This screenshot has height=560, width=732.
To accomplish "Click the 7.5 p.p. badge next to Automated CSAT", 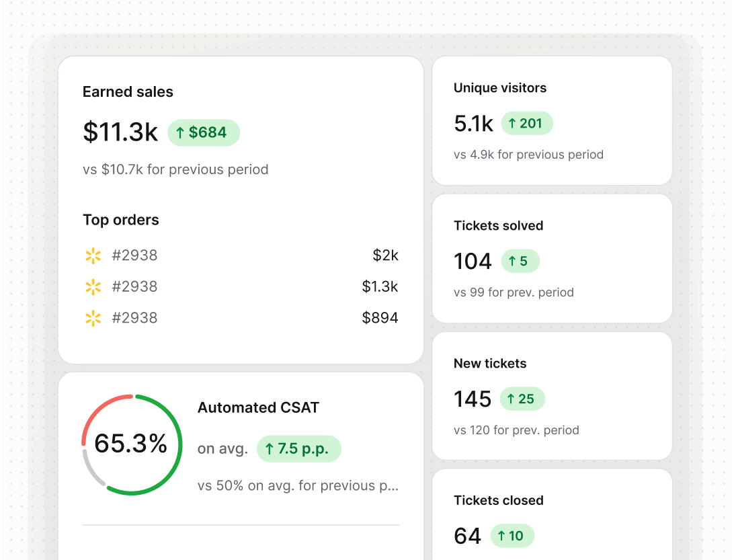I will [x=298, y=448].
